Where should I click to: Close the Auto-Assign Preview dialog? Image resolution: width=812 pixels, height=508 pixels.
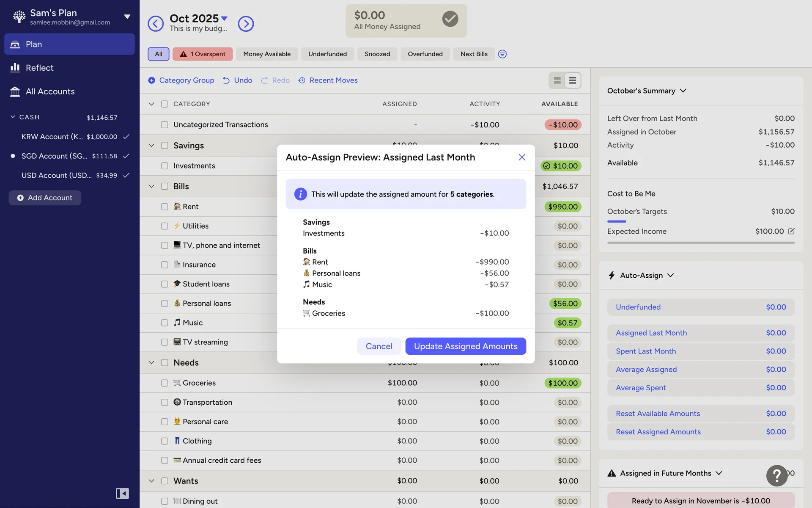(521, 157)
